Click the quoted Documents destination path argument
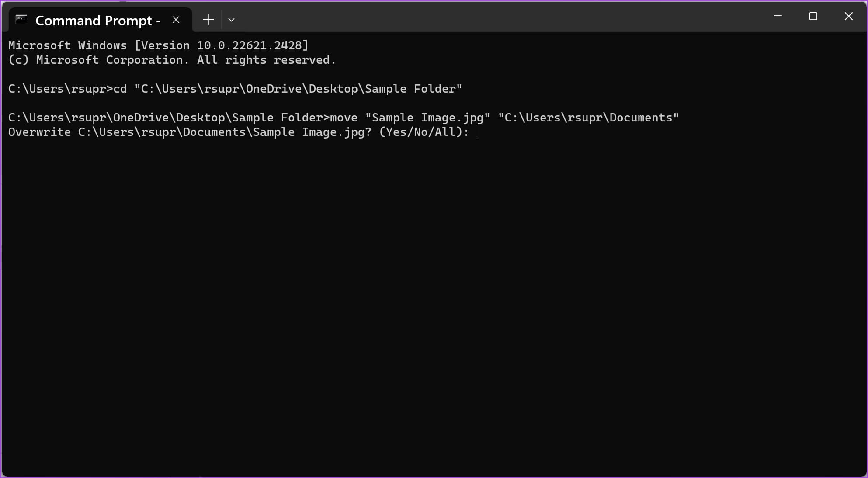 point(588,118)
